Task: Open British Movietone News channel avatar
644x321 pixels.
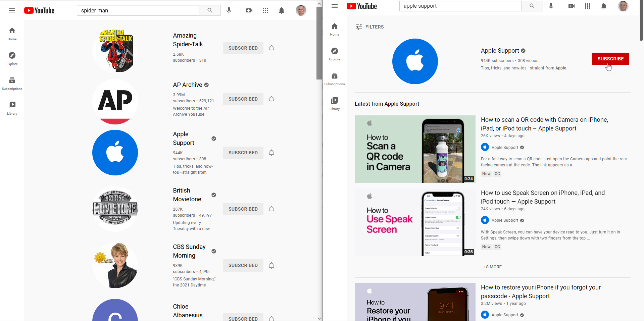Action: 115,209
